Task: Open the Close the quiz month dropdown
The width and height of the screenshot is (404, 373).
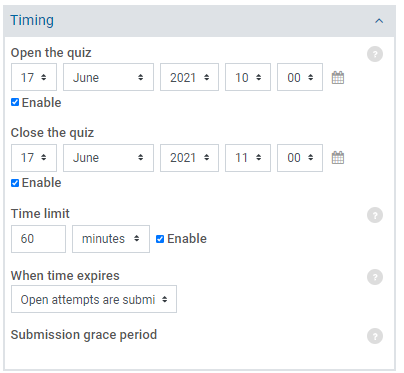Action: [x=108, y=158]
